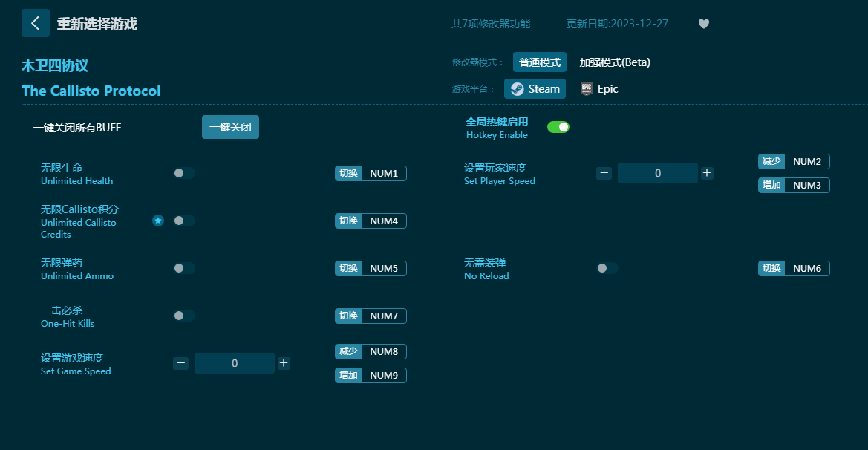Click the 一键关闭所有BUFF label

pos(77,127)
